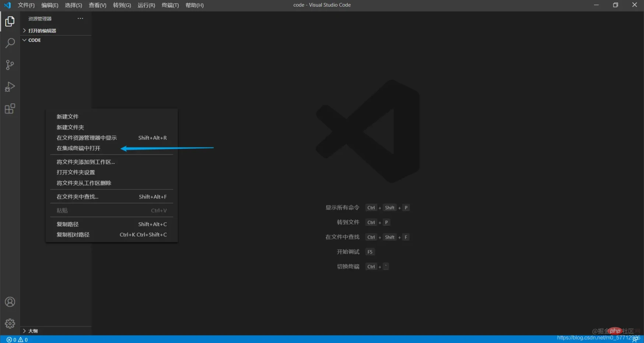Open the Manage gear icon
The image size is (644, 343).
[x=10, y=324]
